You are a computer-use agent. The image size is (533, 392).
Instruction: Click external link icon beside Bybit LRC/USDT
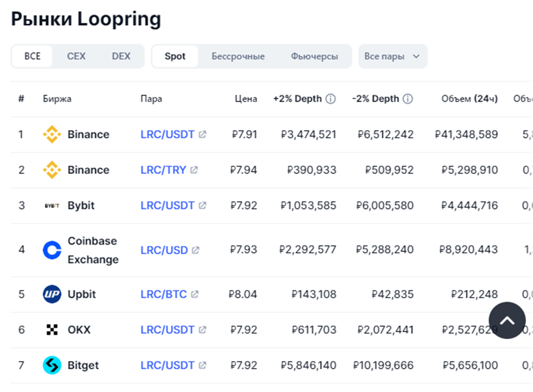(x=202, y=205)
